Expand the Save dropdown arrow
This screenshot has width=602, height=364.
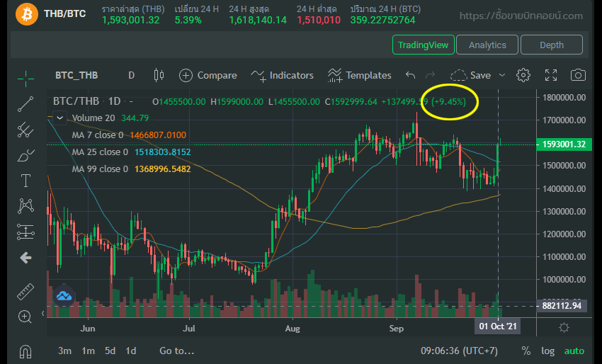[x=502, y=75]
